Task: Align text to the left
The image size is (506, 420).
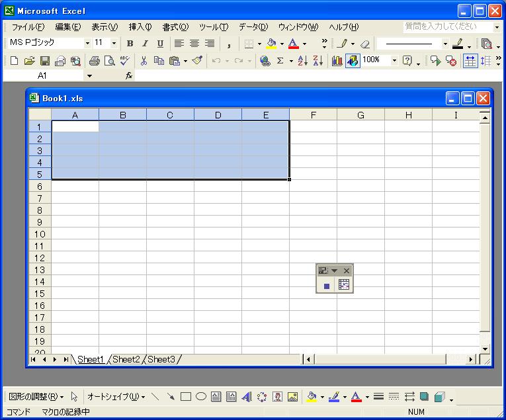Action: (179, 44)
